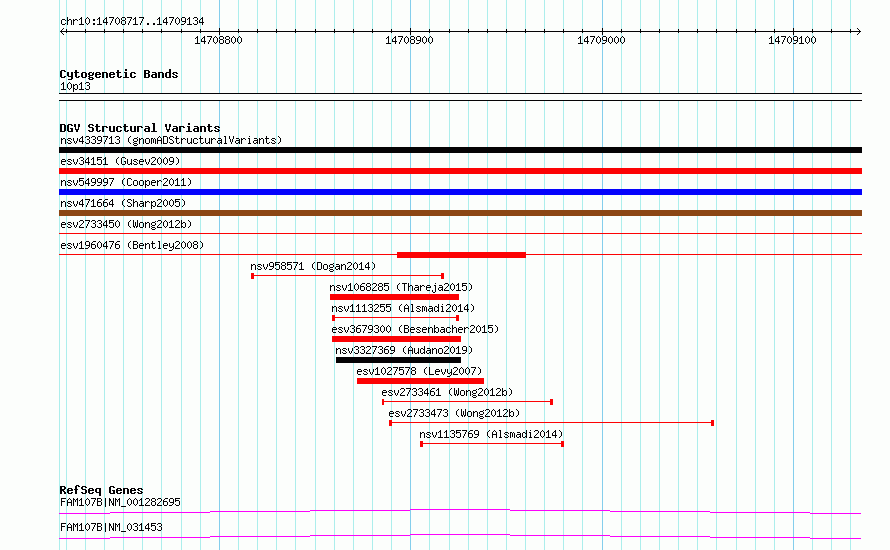The width and height of the screenshot is (890, 550).
Task: Click the red nsv1068285 Thareja2015 bar
Action: (394, 297)
